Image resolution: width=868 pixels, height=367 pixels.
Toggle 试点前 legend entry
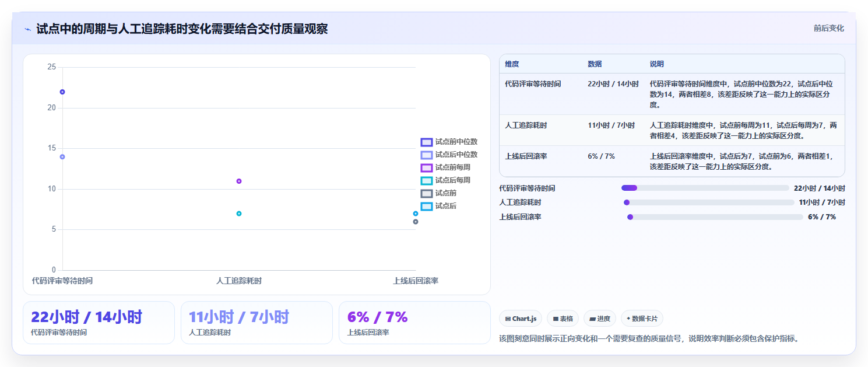[438, 193]
